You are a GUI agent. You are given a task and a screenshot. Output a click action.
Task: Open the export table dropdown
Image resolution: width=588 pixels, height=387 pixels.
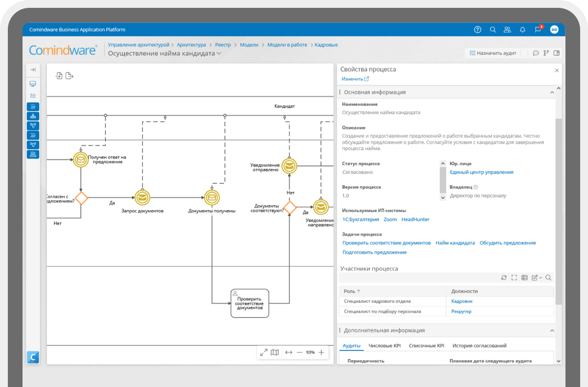pyautogui.click(x=537, y=278)
